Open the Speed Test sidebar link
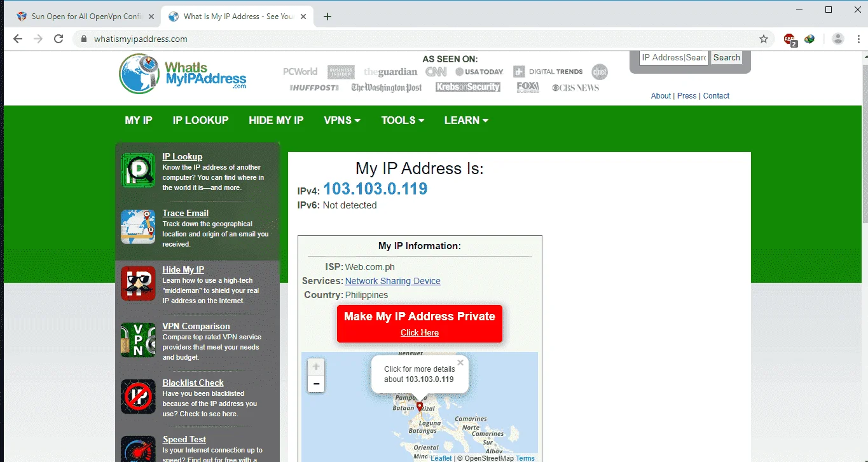Viewport: 868px width, 462px height. pos(184,439)
